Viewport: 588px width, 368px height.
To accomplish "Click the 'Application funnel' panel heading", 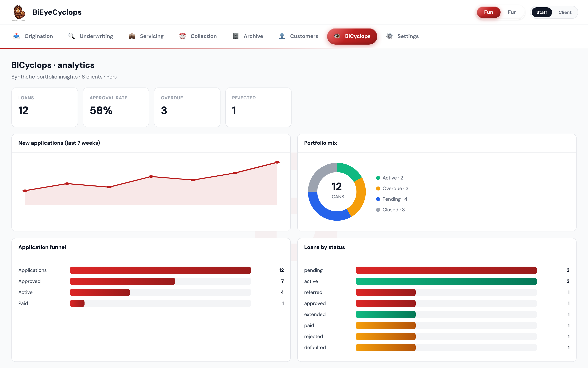I will pyautogui.click(x=42, y=247).
